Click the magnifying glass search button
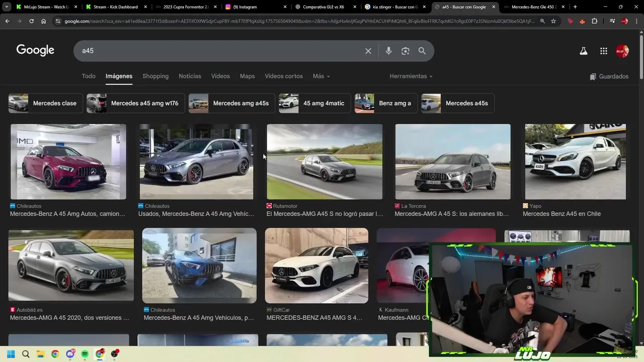Viewport: 644px width, 362px height. (422, 51)
